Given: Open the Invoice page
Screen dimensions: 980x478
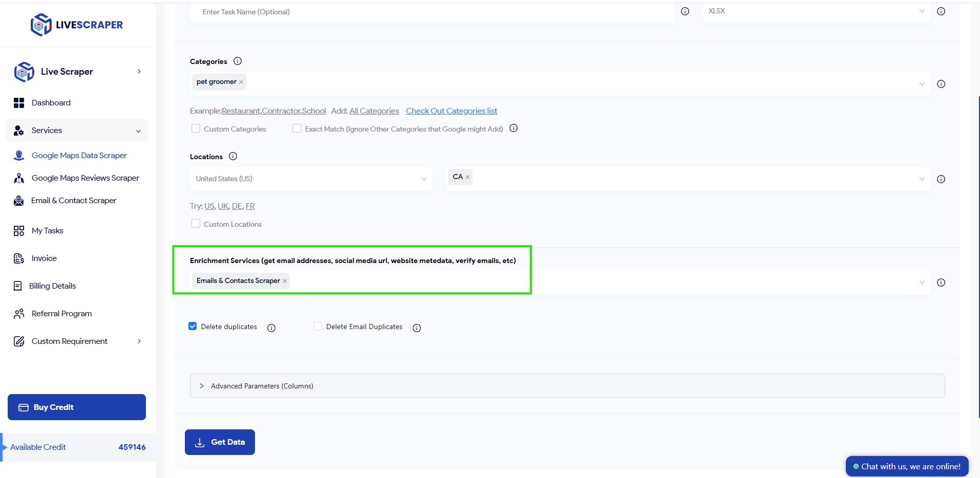Looking at the screenshot, I should pyautogui.click(x=44, y=258).
